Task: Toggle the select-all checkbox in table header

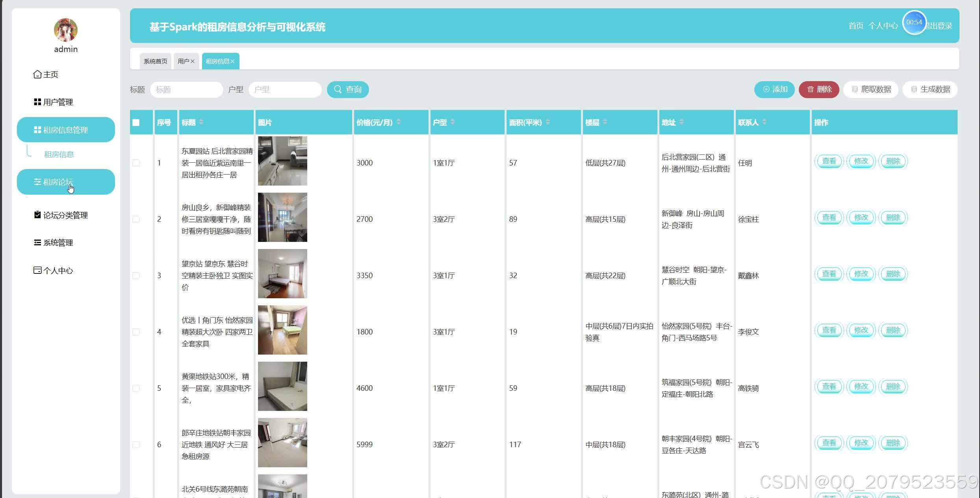Action: pos(136,123)
